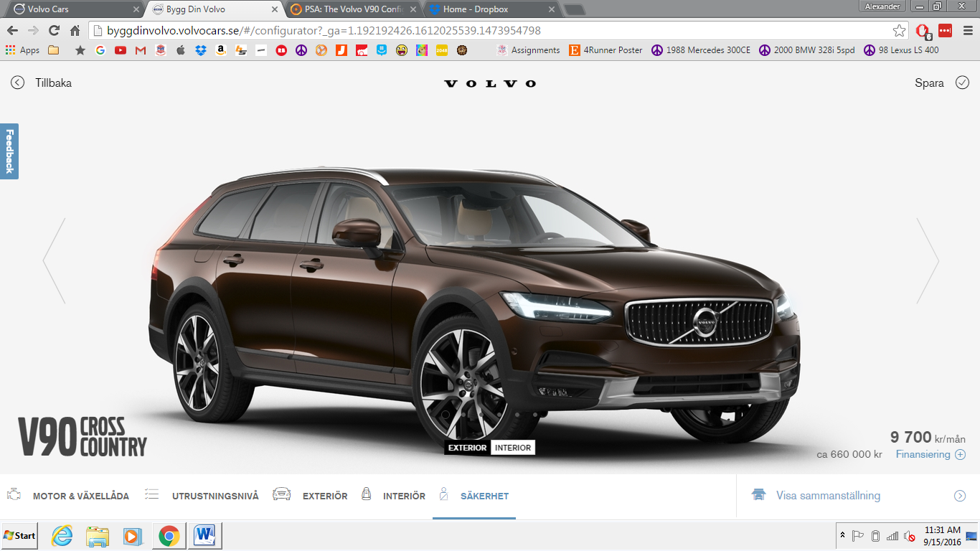Click muted volume tray icon
980x551 pixels.
point(909,536)
